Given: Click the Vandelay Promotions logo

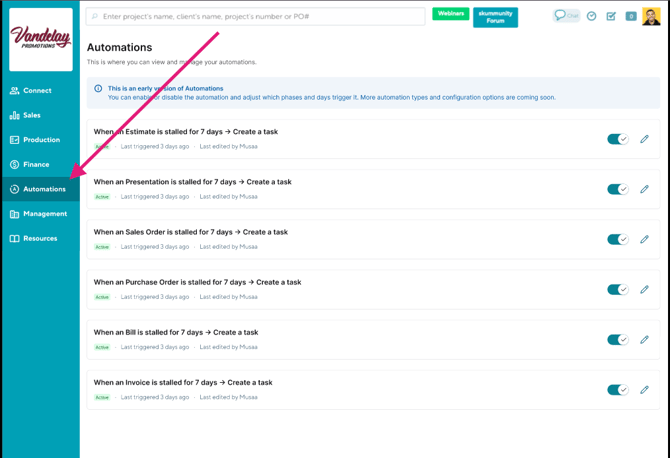Looking at the screenshot, I should click(x=41, y=39).
